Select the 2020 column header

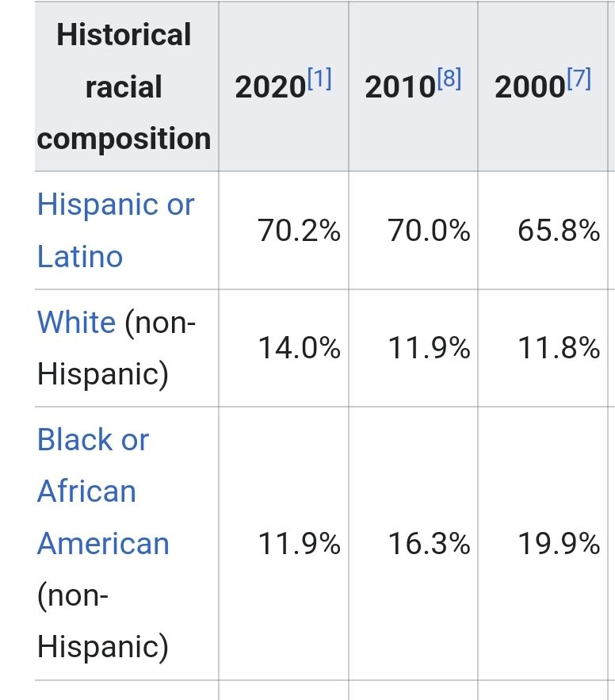tap(270, 87)
